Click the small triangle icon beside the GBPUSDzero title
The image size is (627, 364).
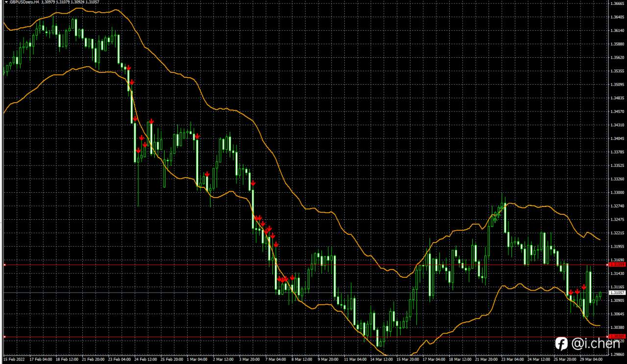6,2
